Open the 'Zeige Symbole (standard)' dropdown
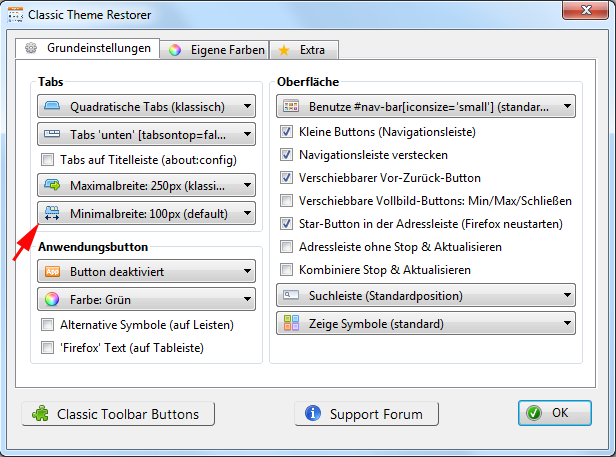616x457 pixels. click(426, 323)
